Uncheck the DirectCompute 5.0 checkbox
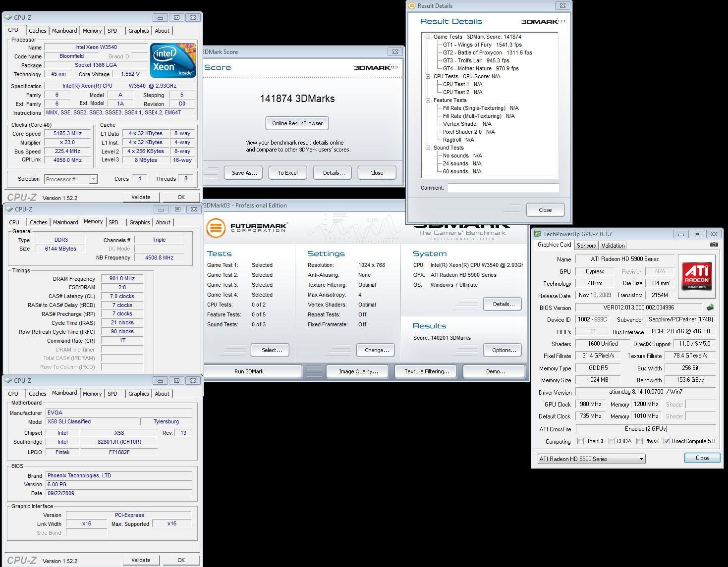This screenshot has width=728, height=567. [x=667, y=441]
